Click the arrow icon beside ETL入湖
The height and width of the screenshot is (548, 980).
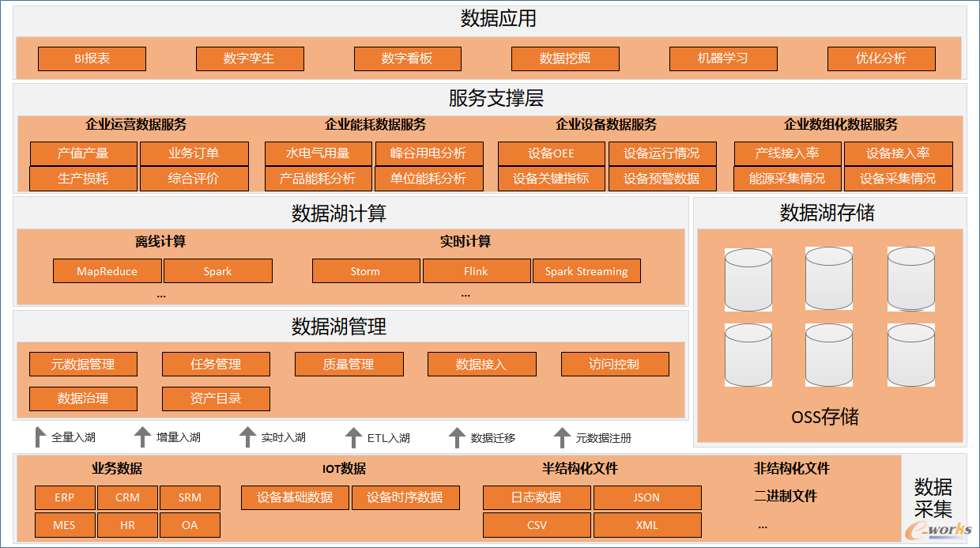pyautogui.click(x=353, y=437)
